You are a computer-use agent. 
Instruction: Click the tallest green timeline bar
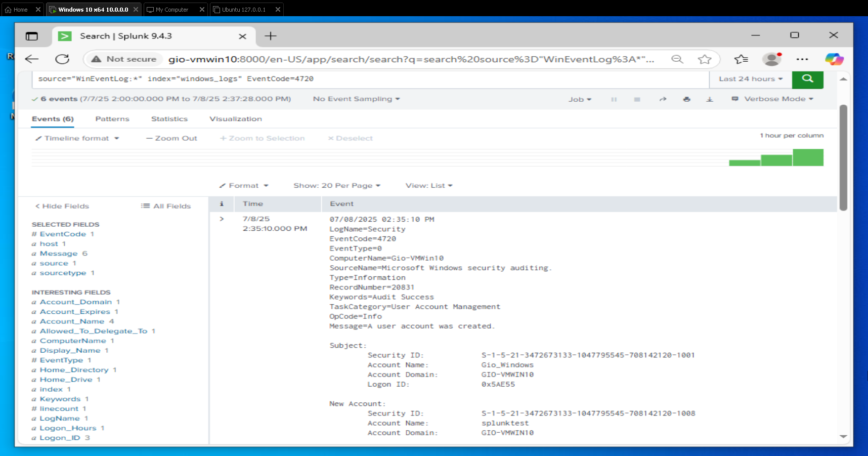(x=808, y=157)
